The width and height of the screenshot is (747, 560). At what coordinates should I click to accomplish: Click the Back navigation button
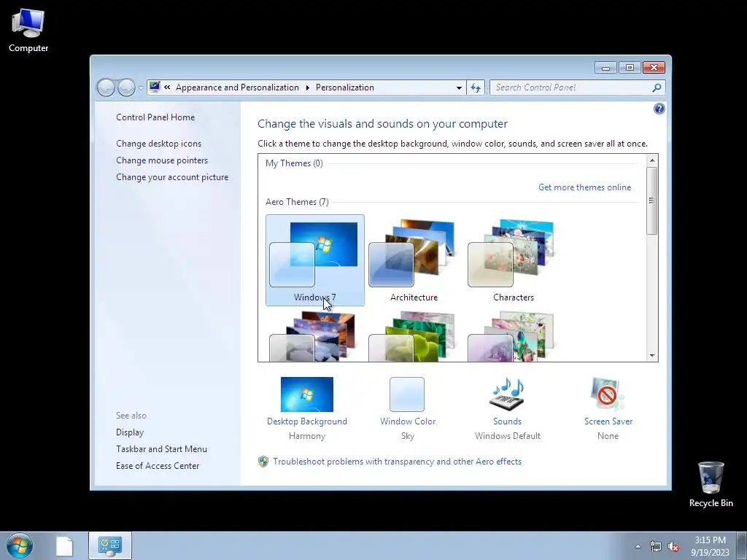[106, 87]
